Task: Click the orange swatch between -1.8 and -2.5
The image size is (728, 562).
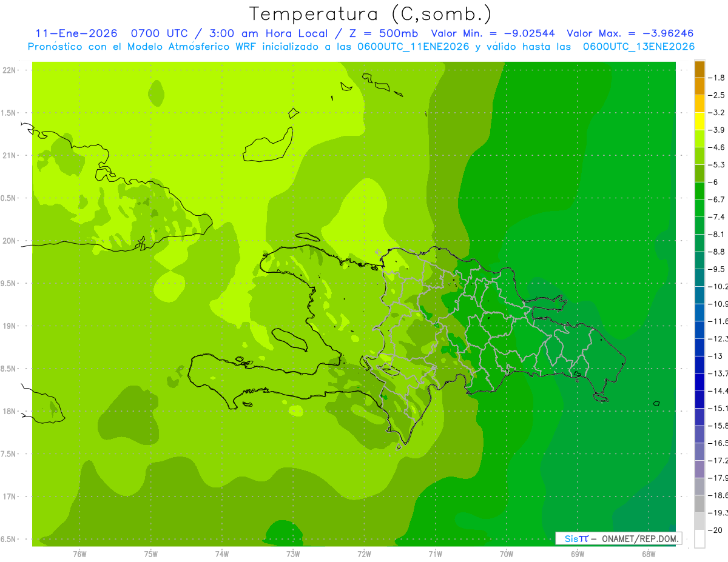Action: pos(699,87)
